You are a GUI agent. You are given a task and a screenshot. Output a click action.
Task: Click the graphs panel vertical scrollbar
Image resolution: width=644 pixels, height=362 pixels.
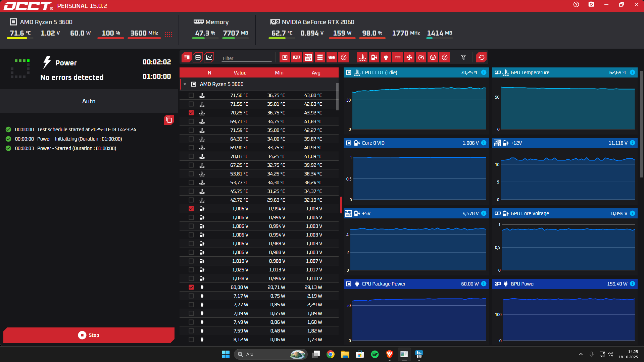pyautogui.click(x=641, y=124)
